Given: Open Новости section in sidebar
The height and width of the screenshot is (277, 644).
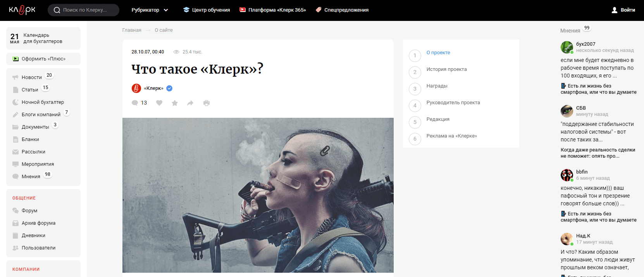Looking at the screenshot, I should click(x=32, y=77).
